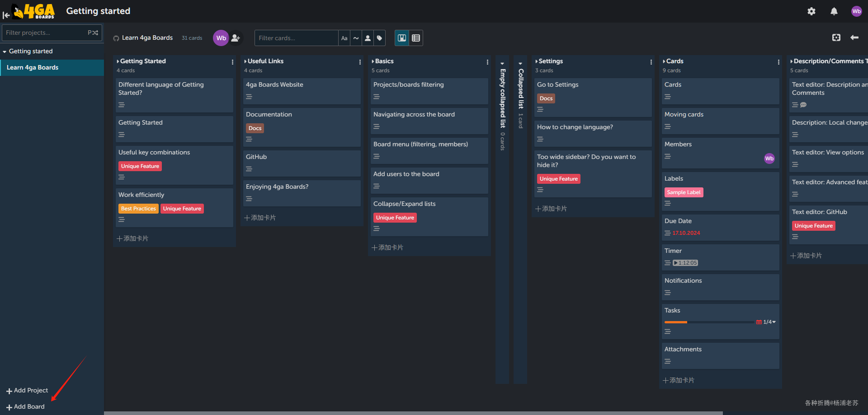
Task: Open the Wb user avatar menu in the header
Action: click(x=857, y=11)
